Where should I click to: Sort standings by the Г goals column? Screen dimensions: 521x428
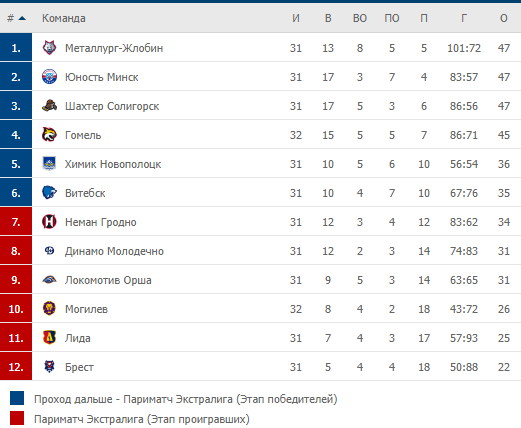coord(464,18)
